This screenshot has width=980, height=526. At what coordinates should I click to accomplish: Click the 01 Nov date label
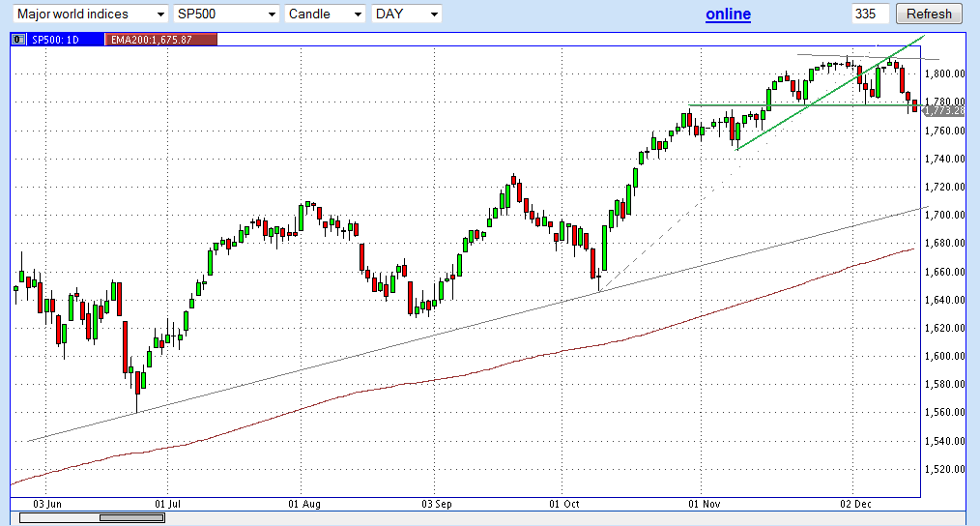coord(706,504)
